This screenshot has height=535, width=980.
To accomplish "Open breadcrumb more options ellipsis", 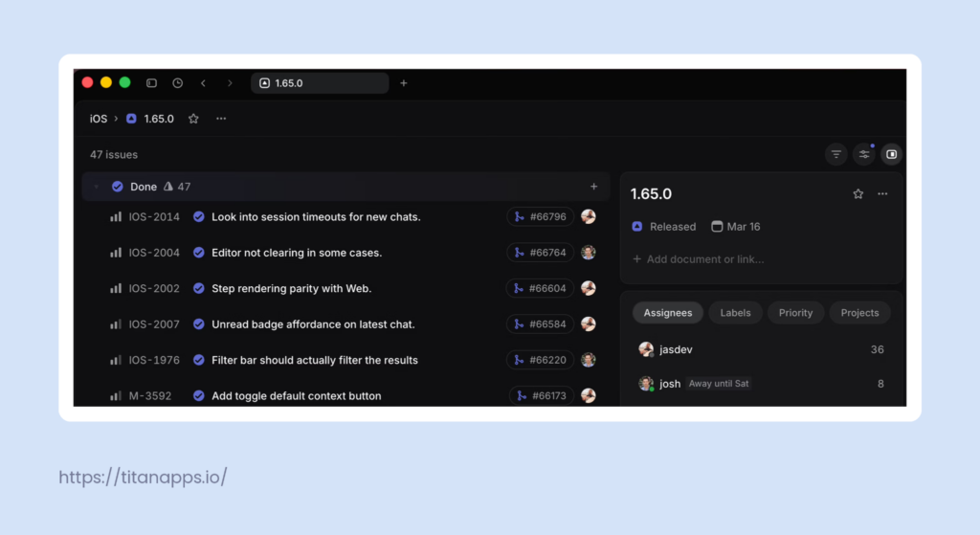I will [221, 119].
